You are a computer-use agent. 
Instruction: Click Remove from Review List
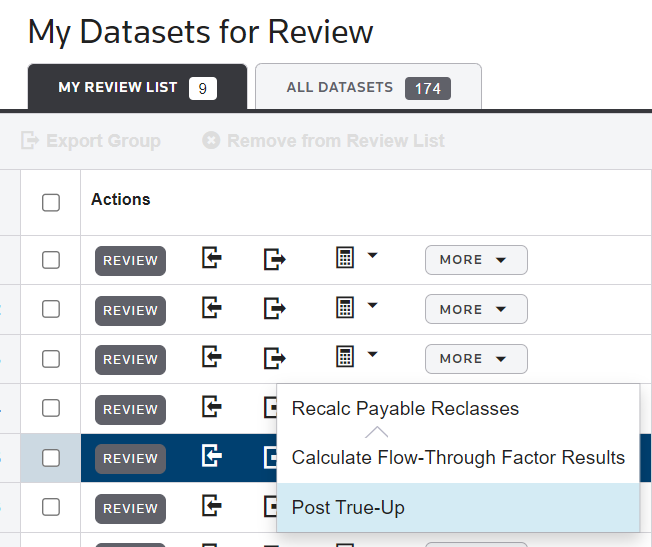click(x=324, y=141)
